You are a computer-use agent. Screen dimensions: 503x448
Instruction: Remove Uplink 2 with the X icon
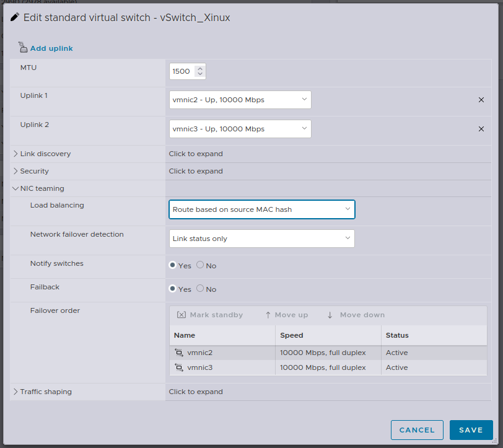coord(481,129)
